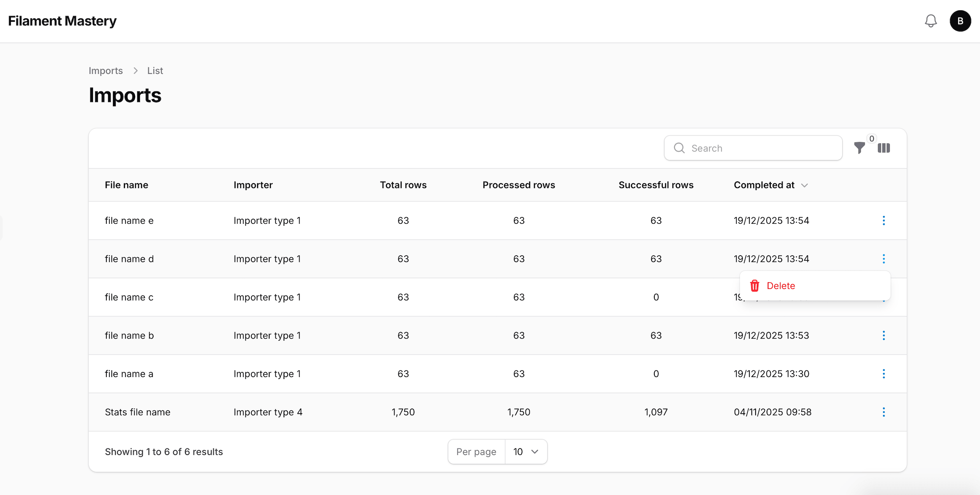Click the search magnifier icon

(x=679, y=148)
